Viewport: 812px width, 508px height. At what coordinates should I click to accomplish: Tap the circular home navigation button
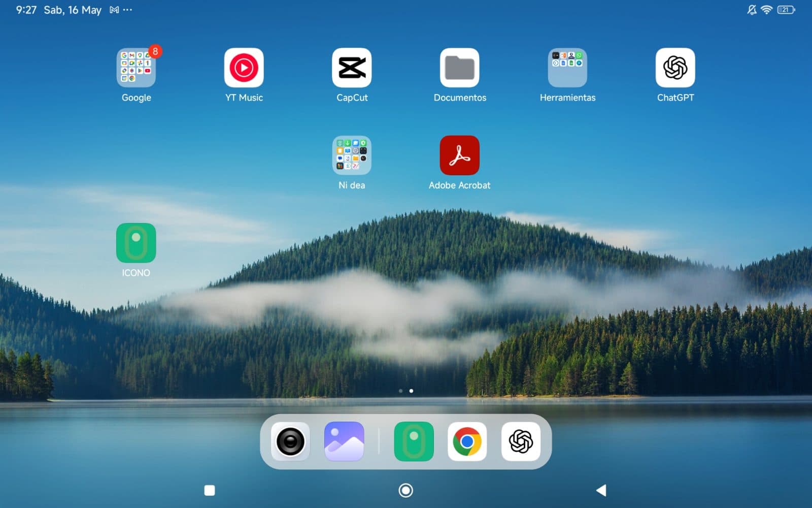406,490
